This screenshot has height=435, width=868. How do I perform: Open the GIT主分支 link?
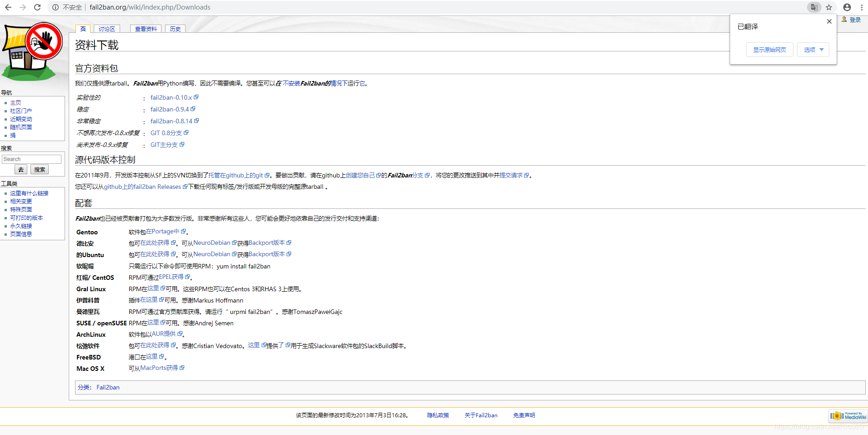coord(164,145)
